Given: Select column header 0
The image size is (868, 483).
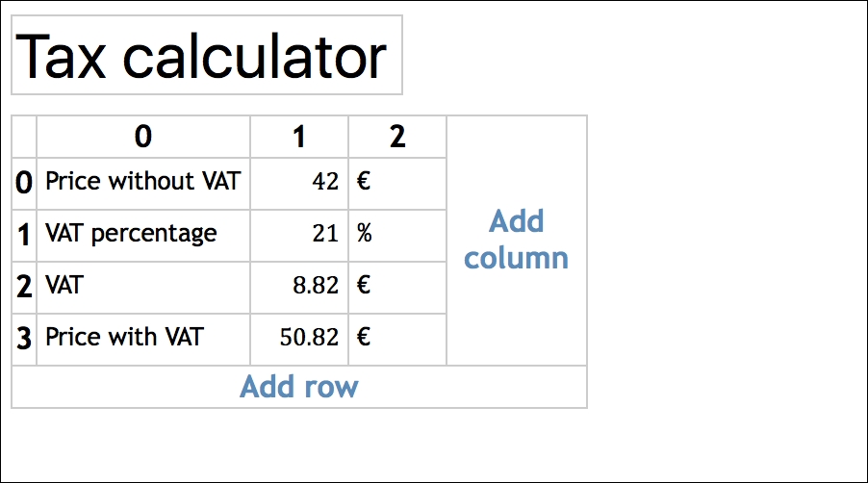Looking at the screenshot, I should pos(143,138).
